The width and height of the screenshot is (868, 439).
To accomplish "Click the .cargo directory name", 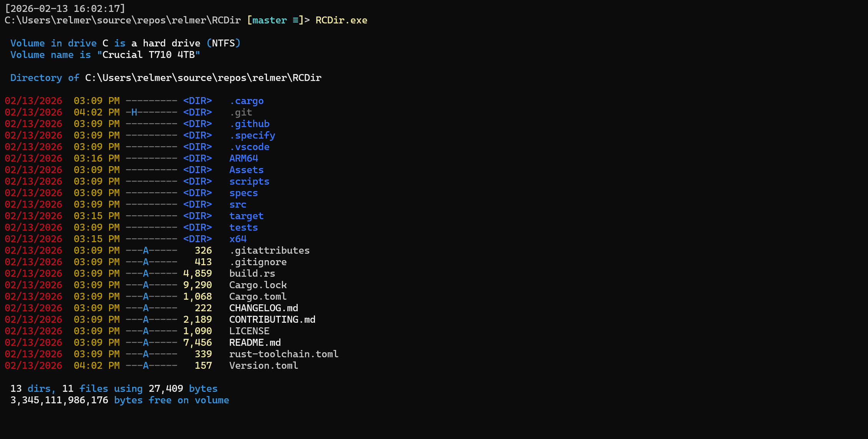I will (x=247, y=101).
